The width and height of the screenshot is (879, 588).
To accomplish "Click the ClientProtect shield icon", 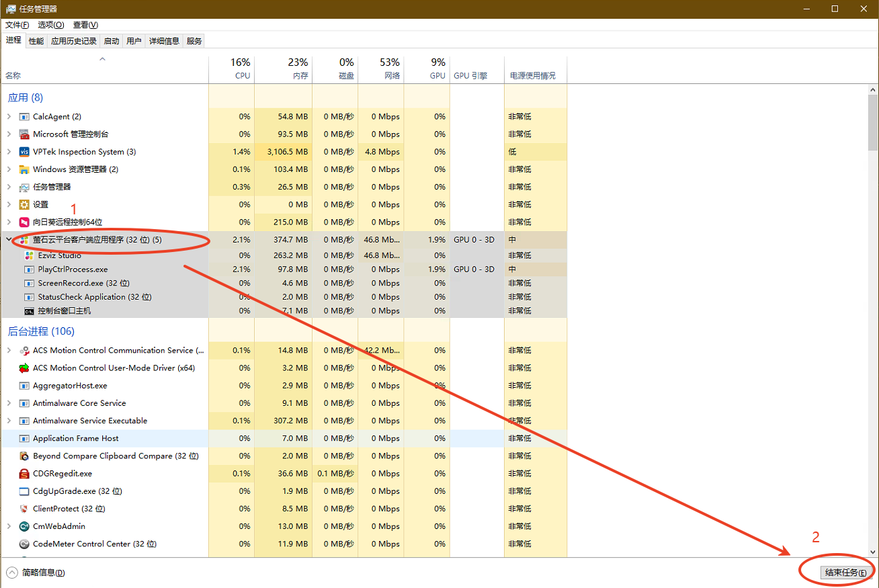I will pyautogui.click(x=24, y=509).
